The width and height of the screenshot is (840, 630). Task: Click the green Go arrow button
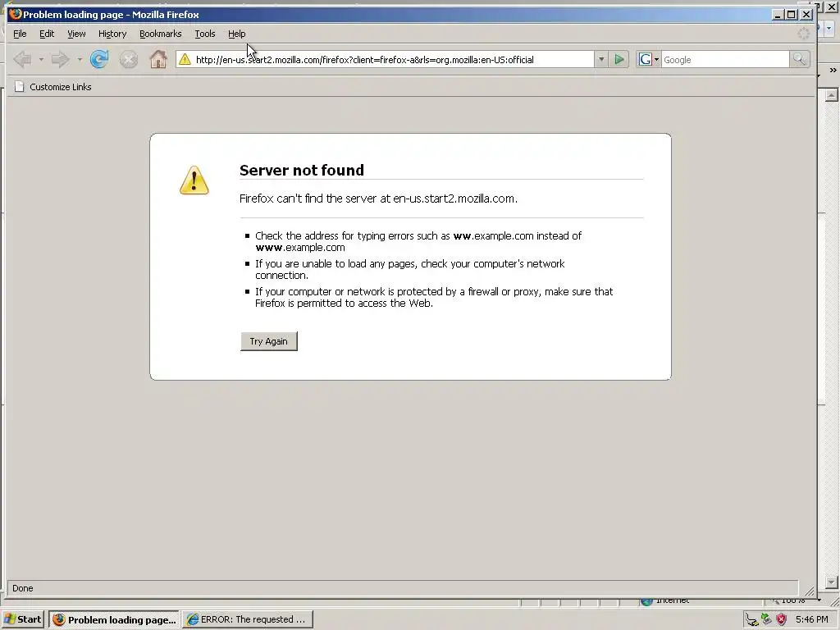coord(619,59)
